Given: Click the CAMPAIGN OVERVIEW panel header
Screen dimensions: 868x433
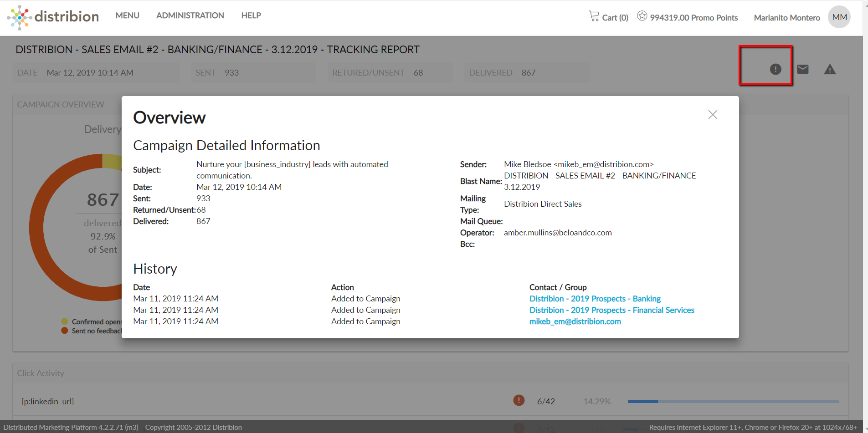Looking at the screenshot, I should pyautogui.click(x=61, y=105).
